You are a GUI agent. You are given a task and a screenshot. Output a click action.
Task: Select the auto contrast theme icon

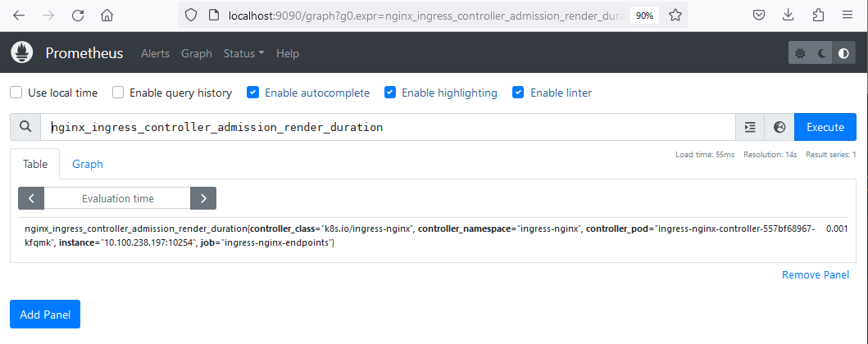coord(843,54)
